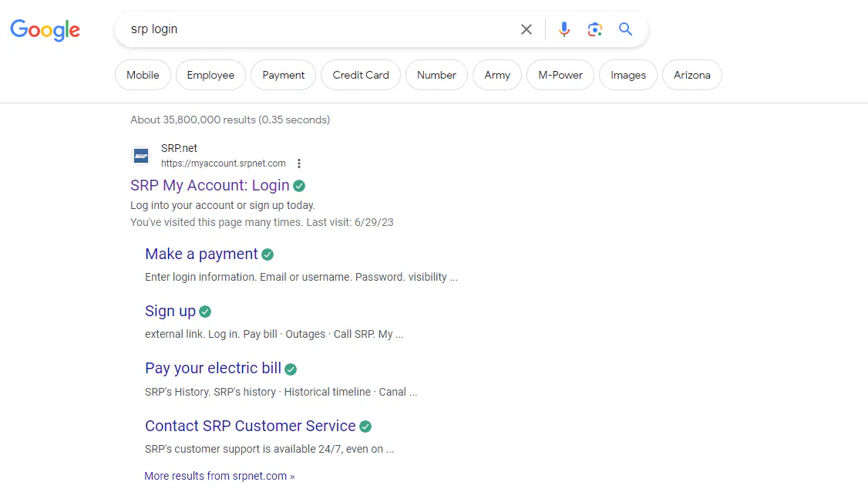Image resolution: width=868 pixels, height=499 pixels.
Task: Click the SRP.net site favicon
Action: point(141,156)
